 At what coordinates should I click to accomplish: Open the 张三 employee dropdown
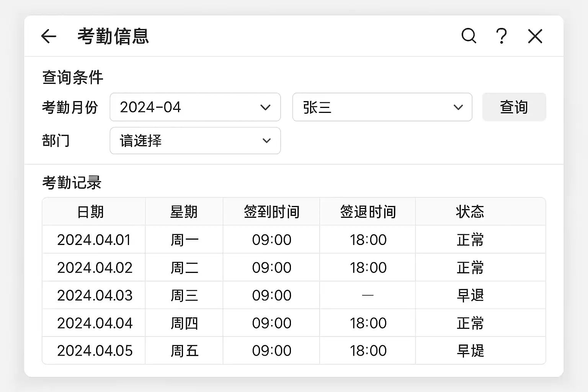(382, 107)
